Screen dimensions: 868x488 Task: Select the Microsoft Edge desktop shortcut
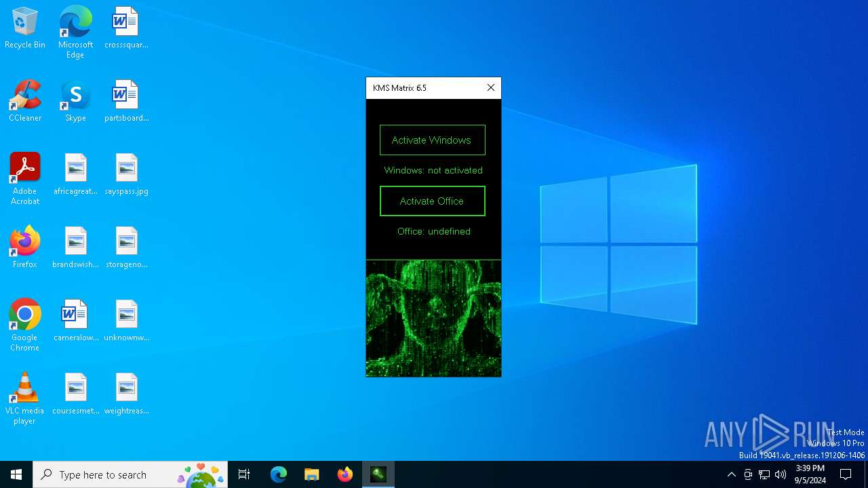point(75,33)
